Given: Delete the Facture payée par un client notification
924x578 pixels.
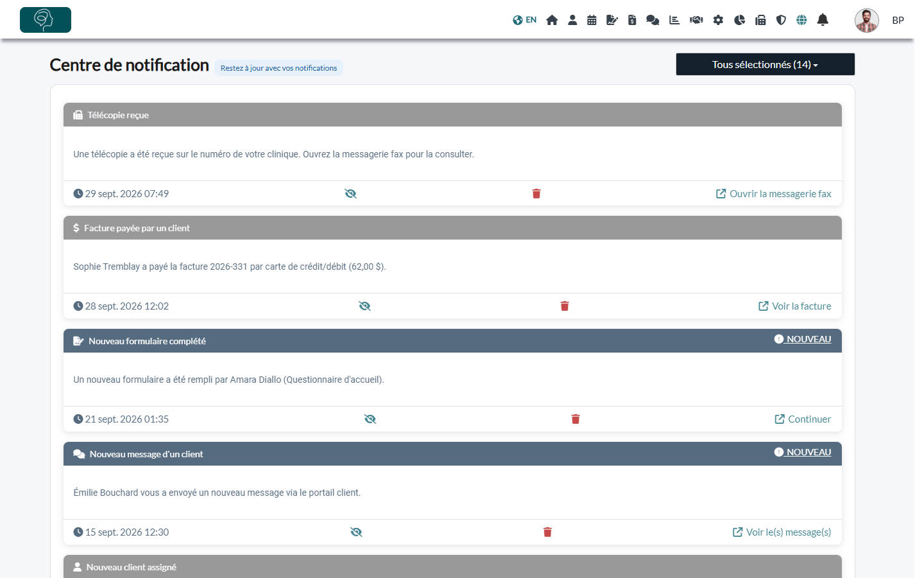Looking at the screenshot, I should [565, 306].
